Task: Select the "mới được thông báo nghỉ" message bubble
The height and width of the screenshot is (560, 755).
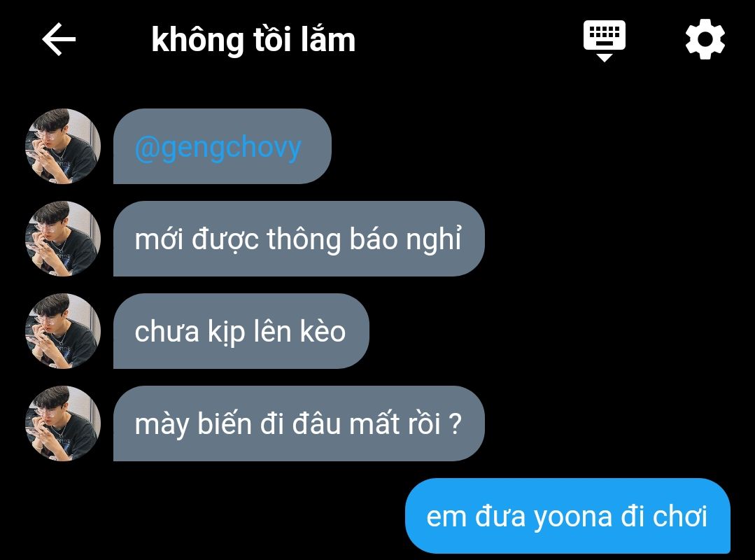Action: [299, 238]
